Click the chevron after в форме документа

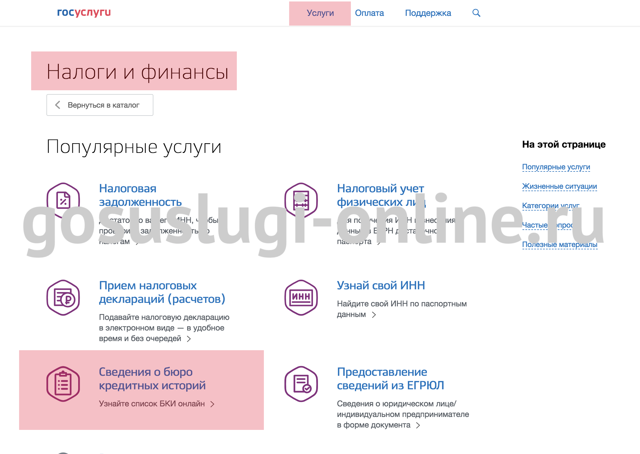click(x=418, y=425)
